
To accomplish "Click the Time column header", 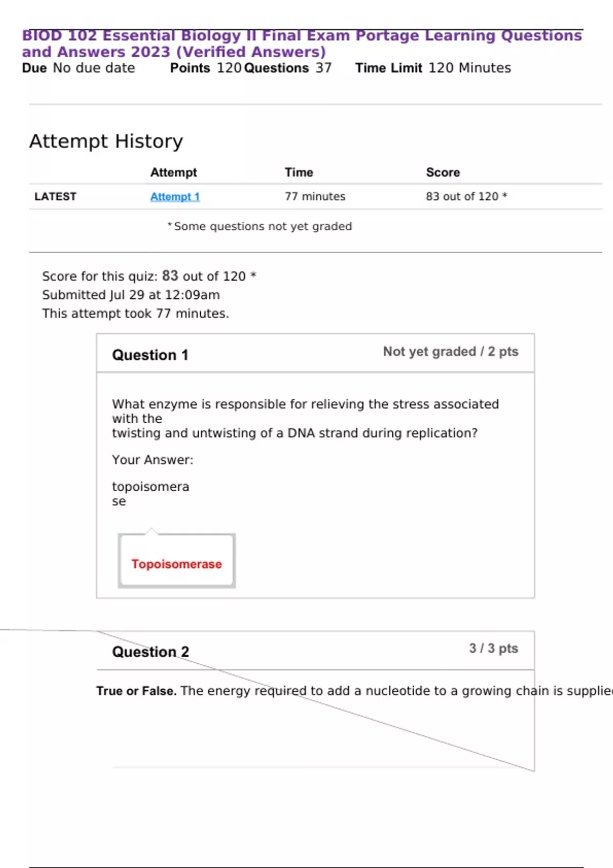I will 299,173.
